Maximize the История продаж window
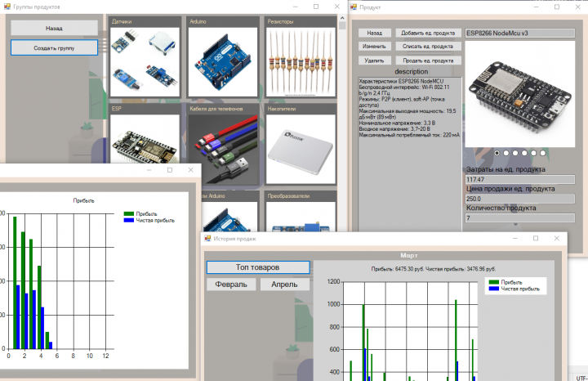 click(536, 239)
